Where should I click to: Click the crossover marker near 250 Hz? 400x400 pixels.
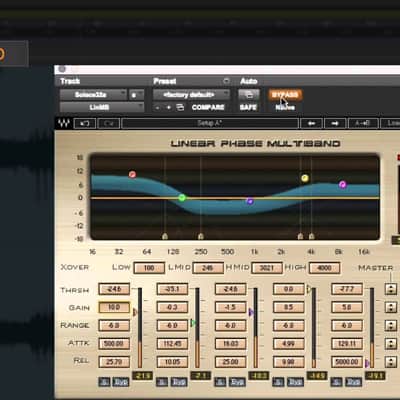[201, 236]
